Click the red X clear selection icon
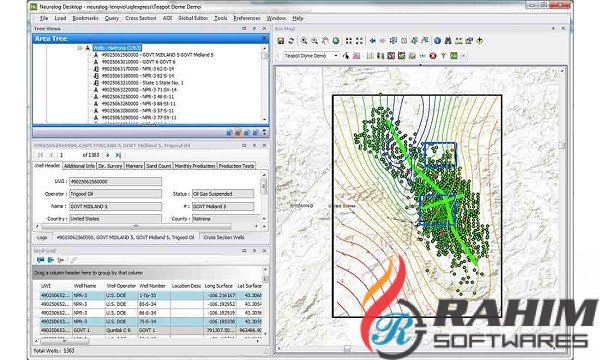Viewport: 600px width, 360px height. 433,56
